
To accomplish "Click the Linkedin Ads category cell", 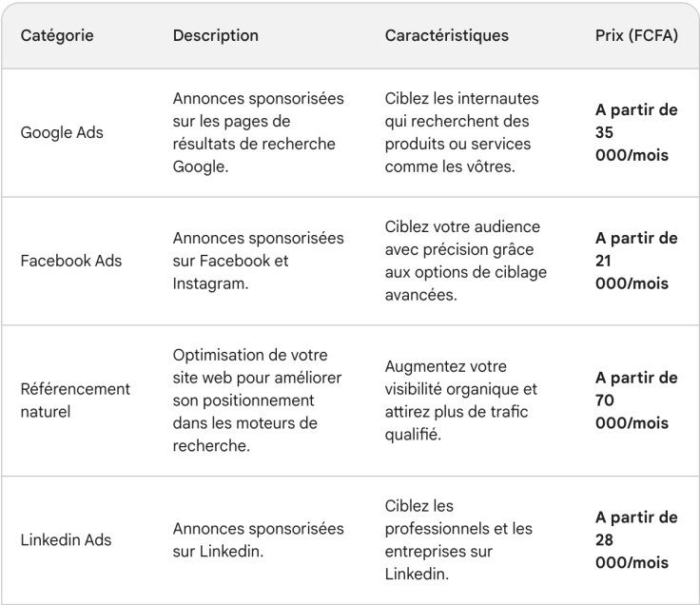I will tap(66, 539).
